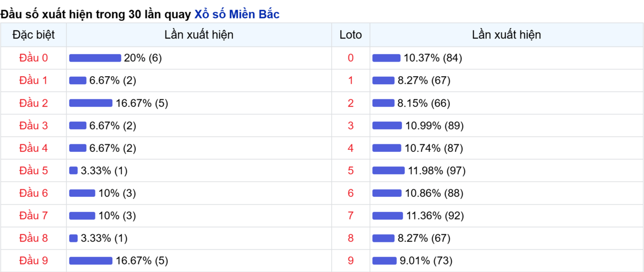Click the 9.01% (73) value text
The height and width of the screenshot is (272, 644).
pyautogui.click(x=426, y=261)
